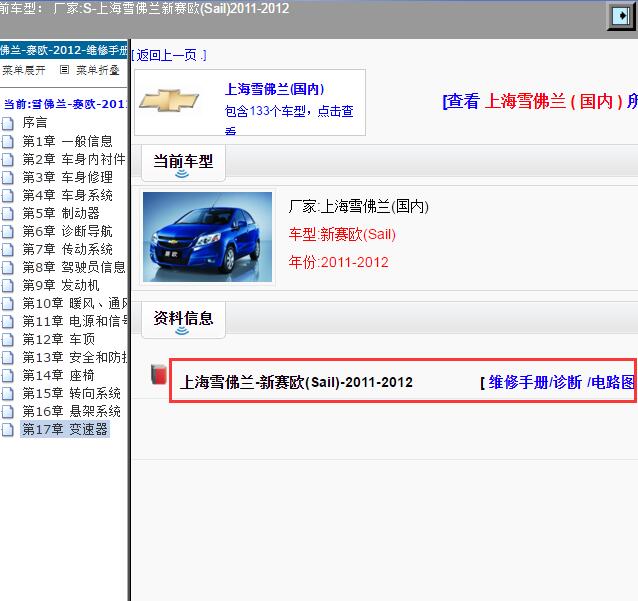Click the 厂家:上海雪佛兰(国内) text

pos(358,206)
